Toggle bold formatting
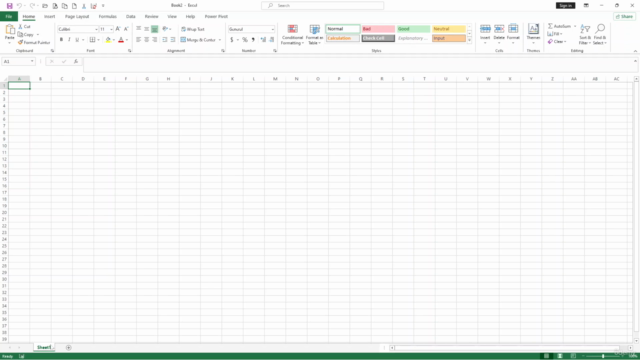 61,40
